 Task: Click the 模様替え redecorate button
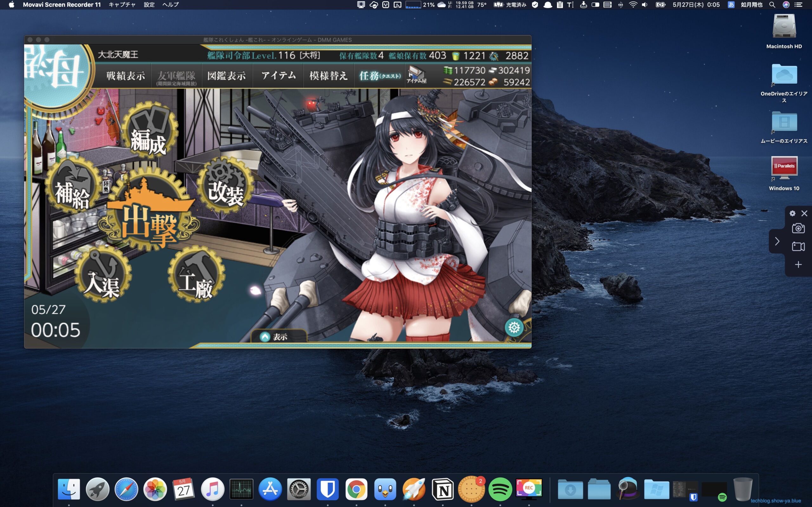coord(328,76)
